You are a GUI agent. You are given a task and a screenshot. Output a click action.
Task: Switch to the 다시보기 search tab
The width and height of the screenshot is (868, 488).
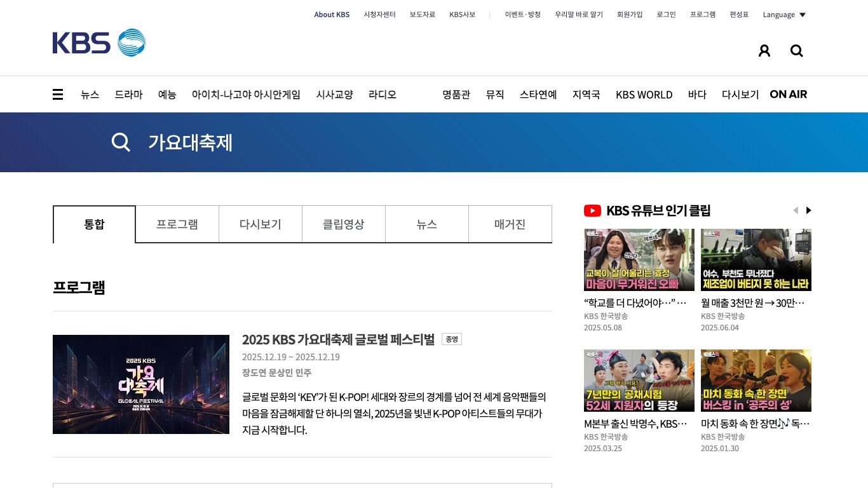pos(261,224)
